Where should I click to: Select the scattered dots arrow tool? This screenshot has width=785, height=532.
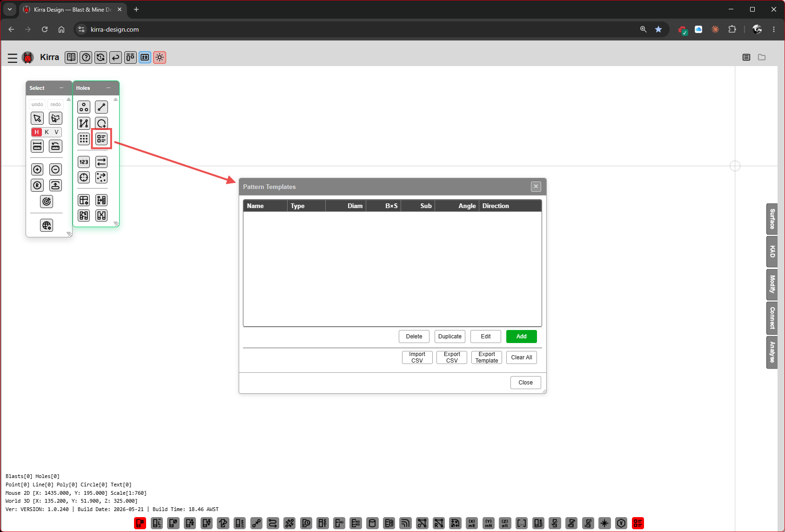point(101,177)
